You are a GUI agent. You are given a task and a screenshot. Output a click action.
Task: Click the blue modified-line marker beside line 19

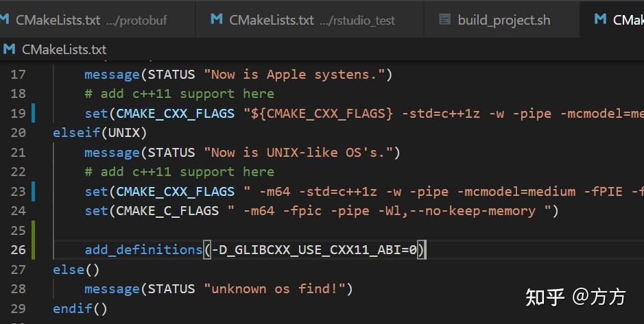34,113
